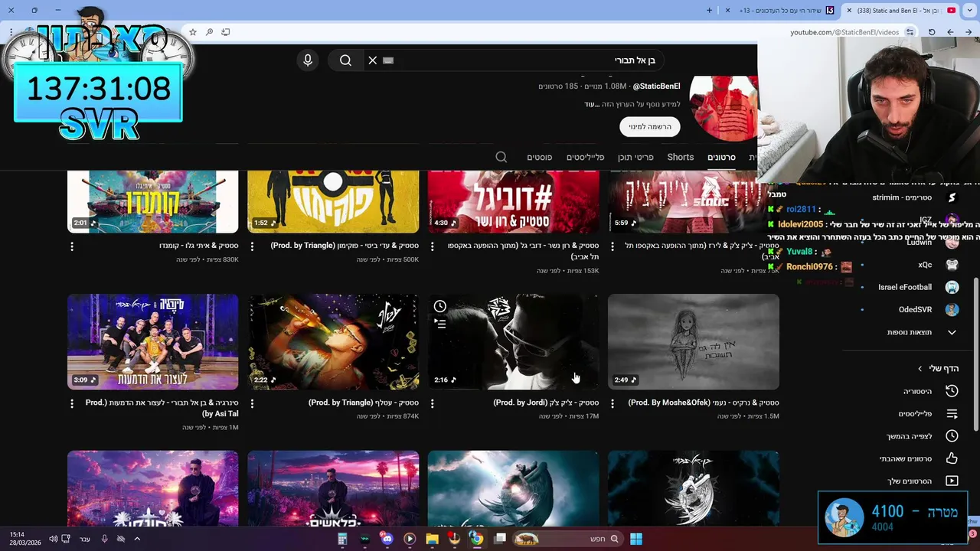Image resolution: width=980 pixels, height=551 pixels.
Task: Open options for דובי גל video
Action: [x=433, y=246]
